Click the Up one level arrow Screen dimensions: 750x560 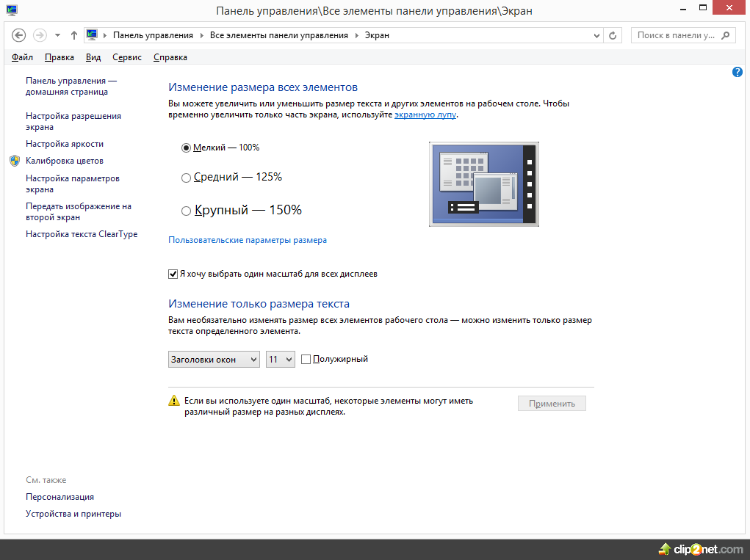coord(73,35)
